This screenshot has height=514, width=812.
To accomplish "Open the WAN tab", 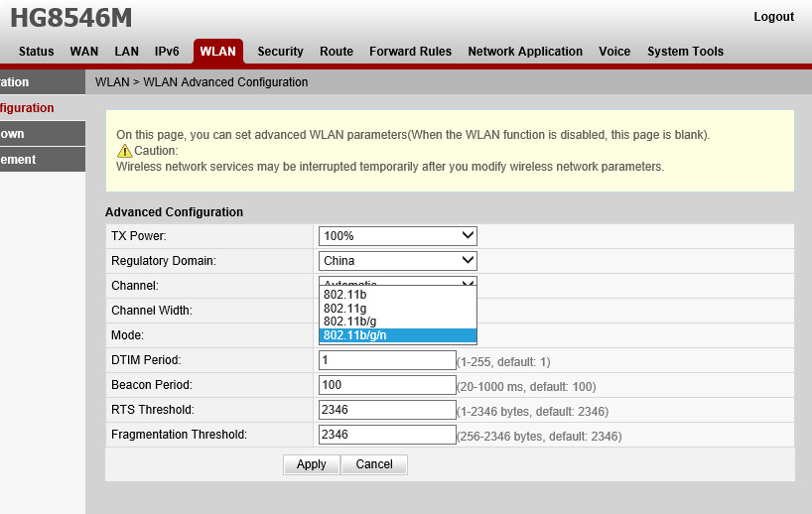I will (84, 52).
